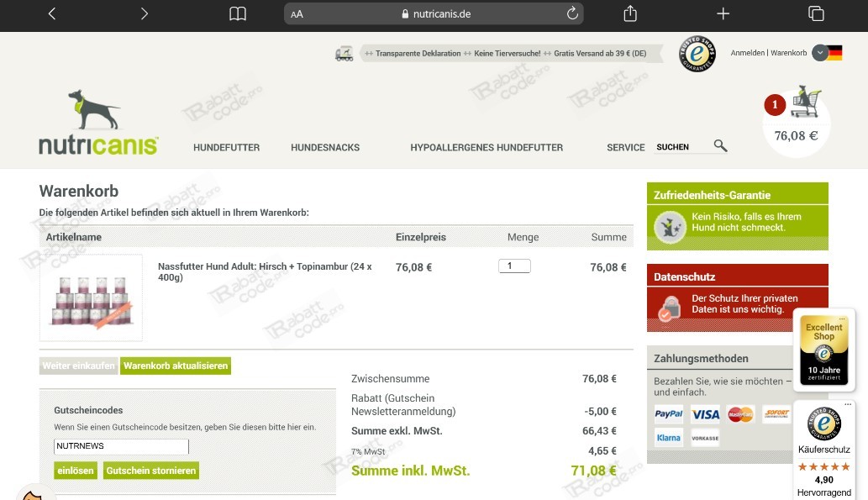The height and width of the screenshot is (500, 868).
Task: Open Zufriedenheits-Garantie banner
Action: coord(738,217)
